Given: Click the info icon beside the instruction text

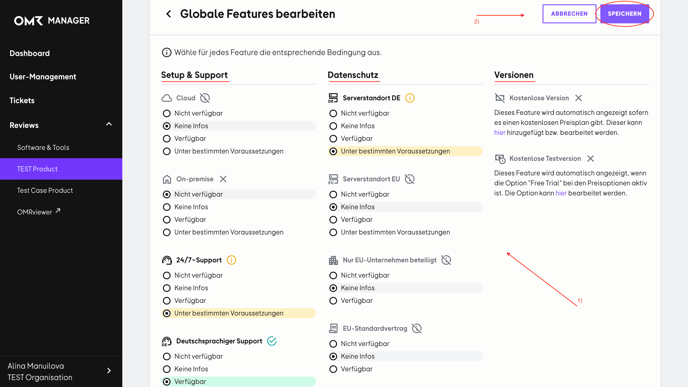Looking at the screenshot, I should pos(166,53).
